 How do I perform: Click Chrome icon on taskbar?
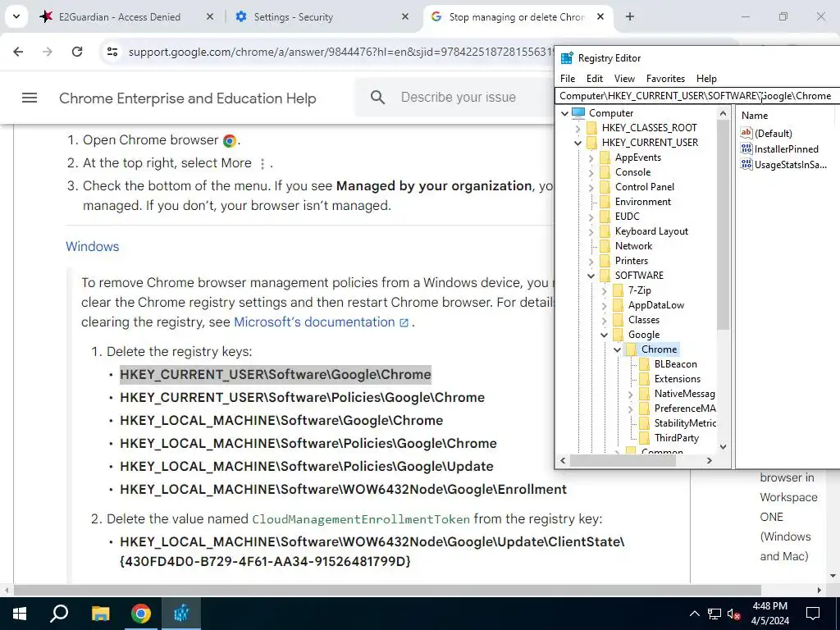tap(141, 614)
